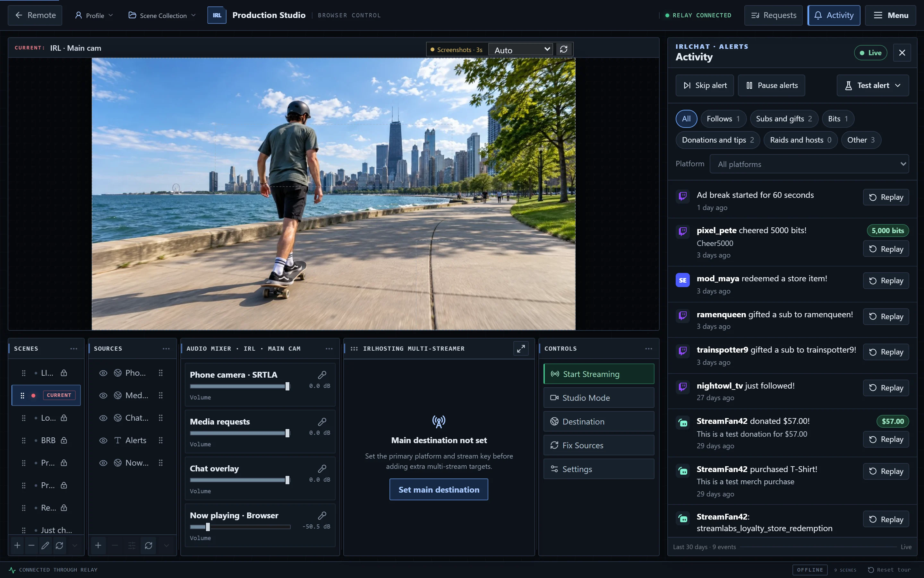The image size is (924, 578).
Task: Edit scene with pencil icon
Action: coord(45,546)
